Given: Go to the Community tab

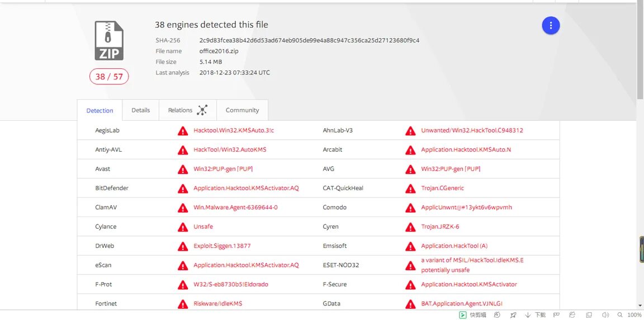Looking at the screenshot, I should (x=242, y=110).
